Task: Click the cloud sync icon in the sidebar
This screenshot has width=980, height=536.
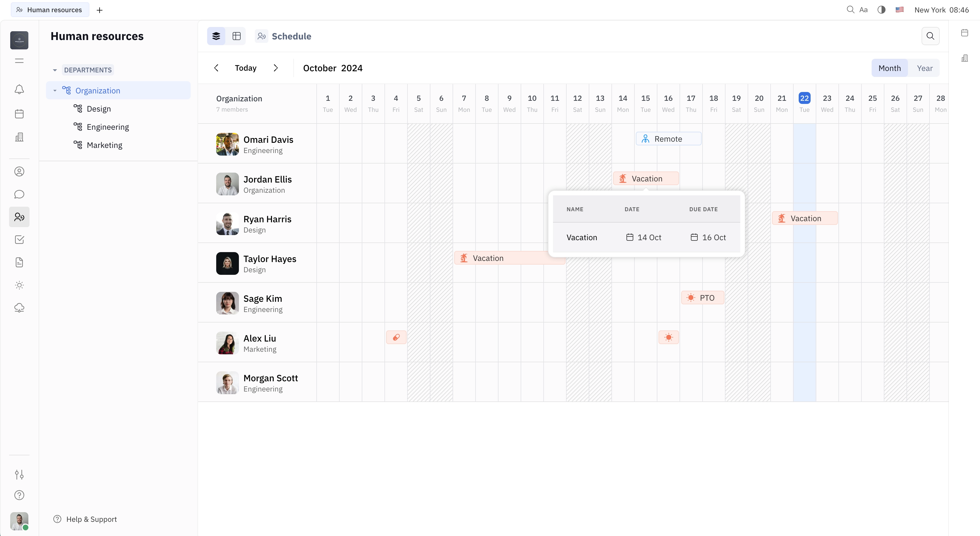Action: [x=19, y=307]
